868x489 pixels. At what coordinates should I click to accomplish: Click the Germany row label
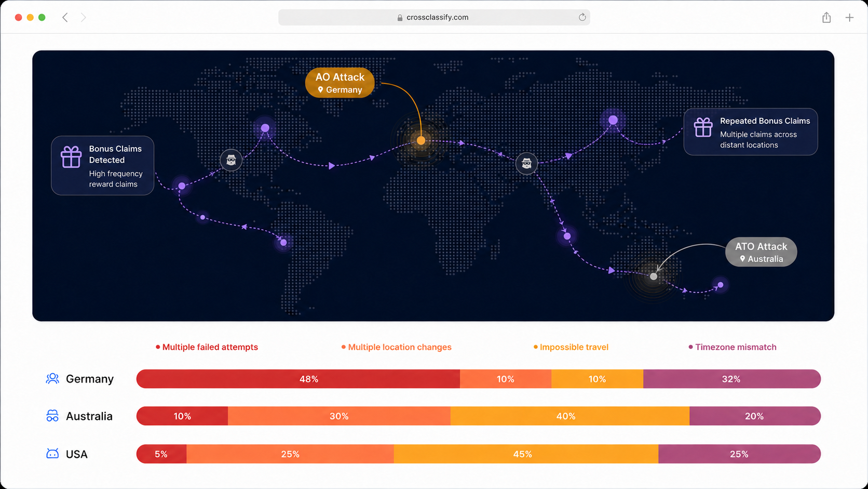(90, 379)
